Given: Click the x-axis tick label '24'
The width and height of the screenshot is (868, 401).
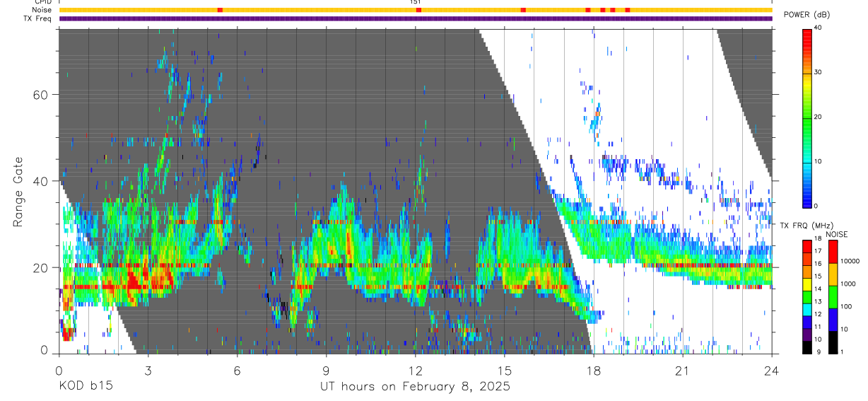Looking at the screenshot, I should pos(771,371).
